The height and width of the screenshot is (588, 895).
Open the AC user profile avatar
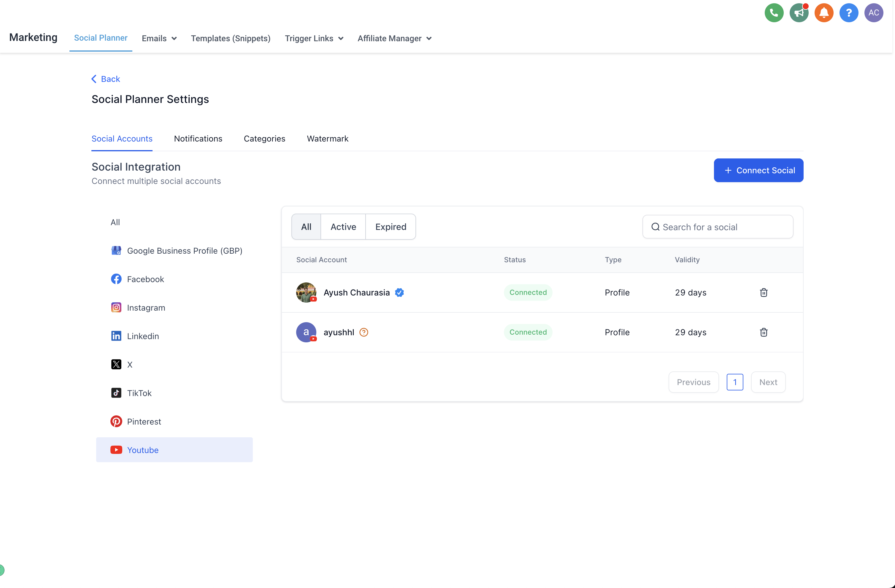click(x=873, y=13)
